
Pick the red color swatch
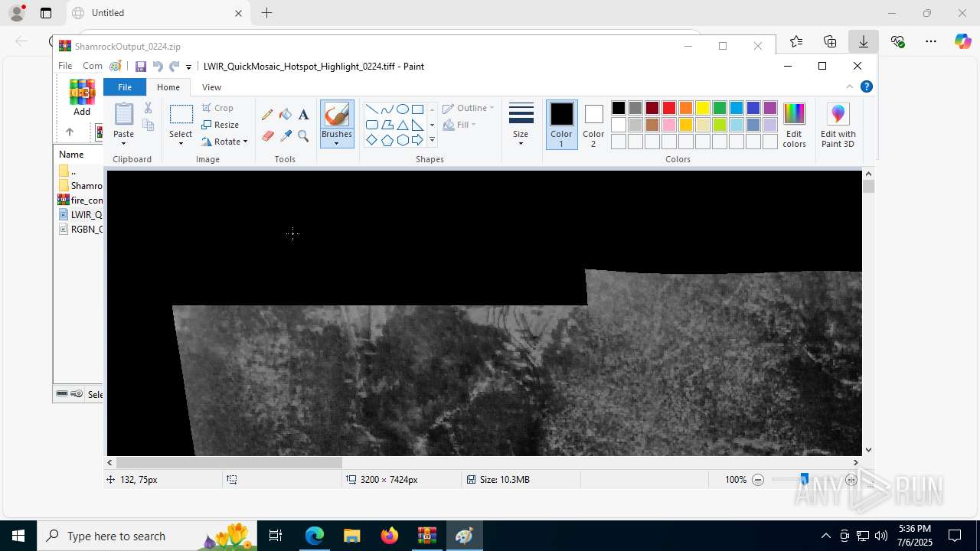pos(669,108)
